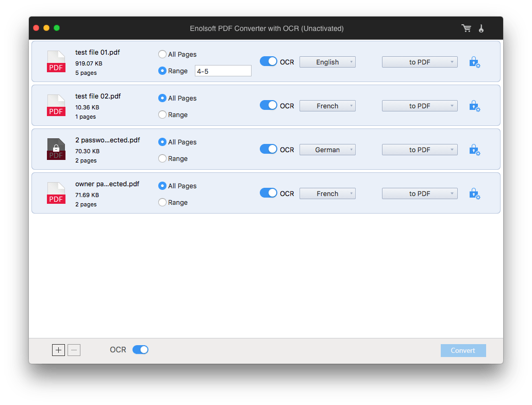Click the activation key icon
Viewport: 532px width, 405px height.
[x=481, y=28]
